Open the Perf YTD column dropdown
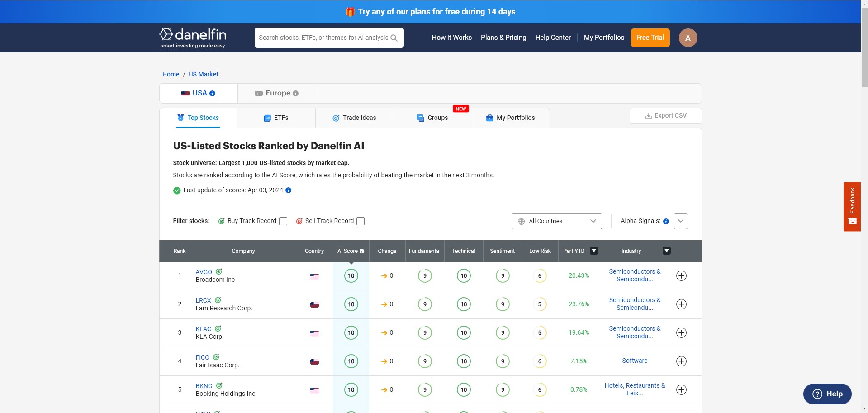This screenshot has width=868, height=413. pos(594,251)
